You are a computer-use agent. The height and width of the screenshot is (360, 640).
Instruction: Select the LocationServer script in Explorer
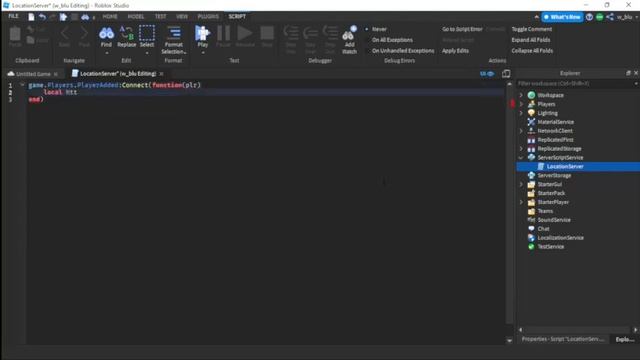[x=565, y=167]
